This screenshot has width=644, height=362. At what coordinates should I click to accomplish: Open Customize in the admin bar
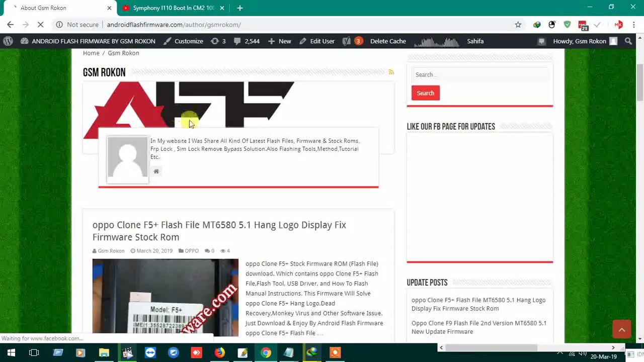click(184, 41)
